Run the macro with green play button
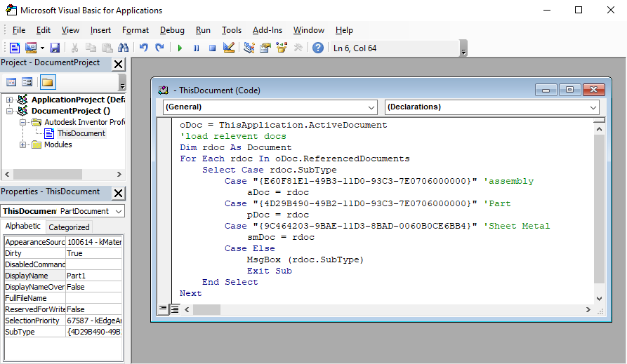The image size is (627, 364). point(180,48)
